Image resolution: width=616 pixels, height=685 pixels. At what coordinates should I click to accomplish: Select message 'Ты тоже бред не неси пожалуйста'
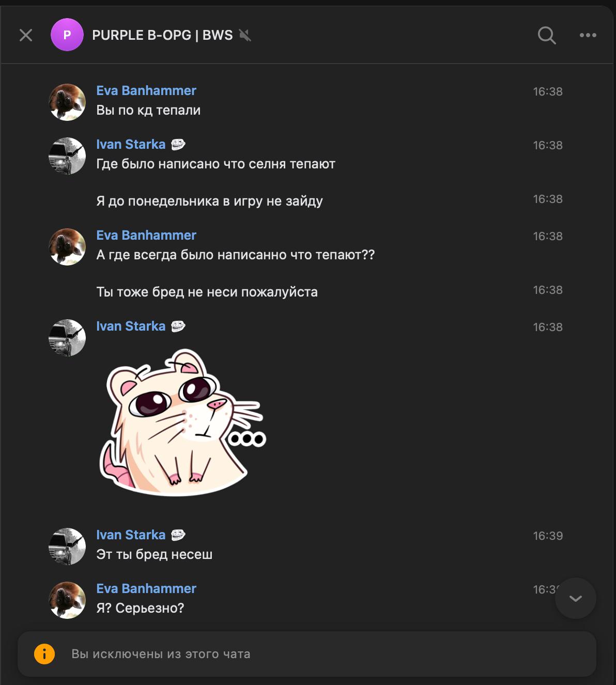pyautogui.click(x=207, y=292)
